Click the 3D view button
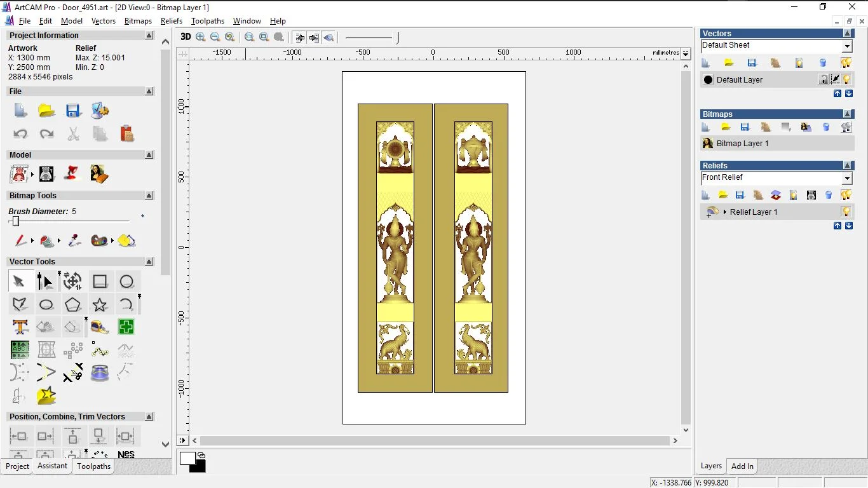Image resolution: width=868 pixels, height=488 pixels. click(x=186, y=37)
